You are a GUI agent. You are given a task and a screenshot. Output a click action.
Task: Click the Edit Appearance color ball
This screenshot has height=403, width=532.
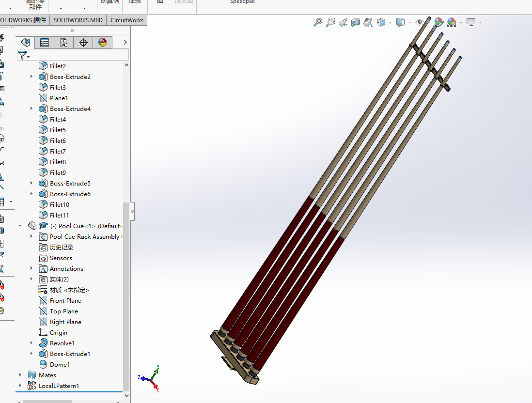click(x=438, y=22)
